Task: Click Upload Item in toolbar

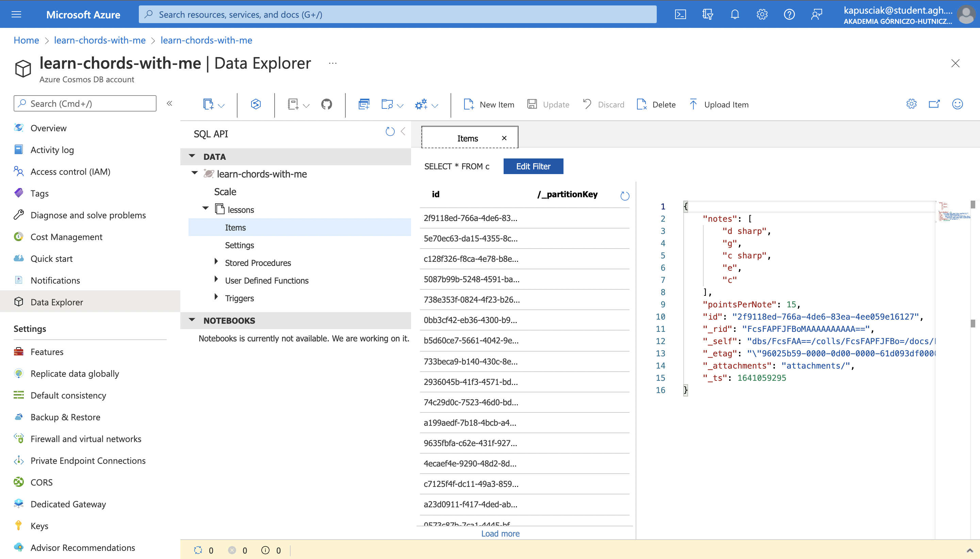Action: (719, 104)
